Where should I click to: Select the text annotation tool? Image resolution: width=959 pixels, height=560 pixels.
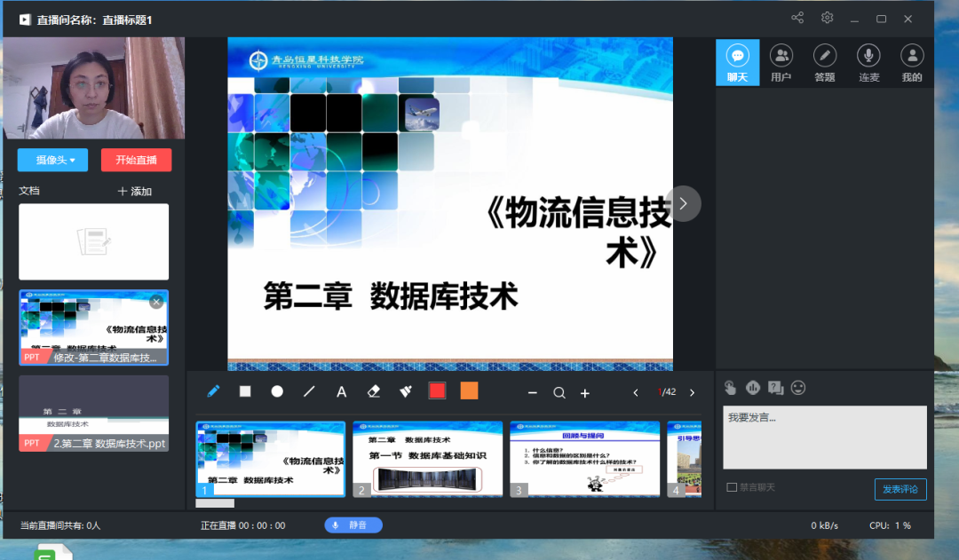coord(341,391)
